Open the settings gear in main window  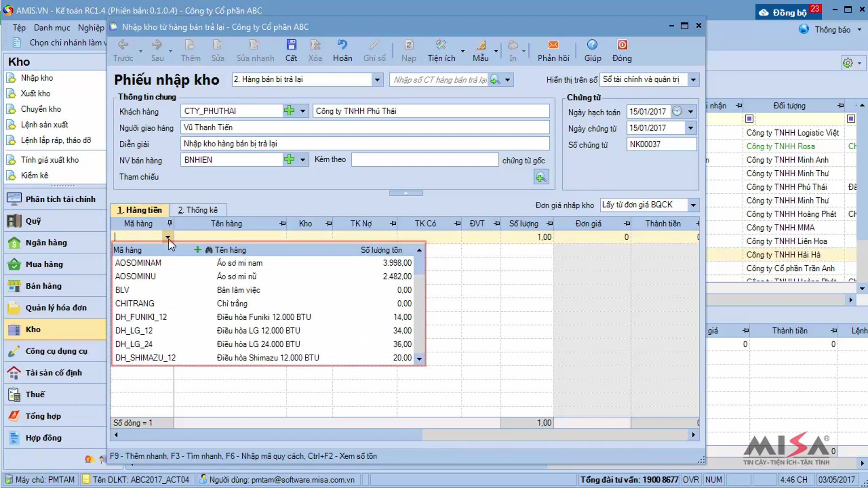pyautogui.click(x=847, y=63)
